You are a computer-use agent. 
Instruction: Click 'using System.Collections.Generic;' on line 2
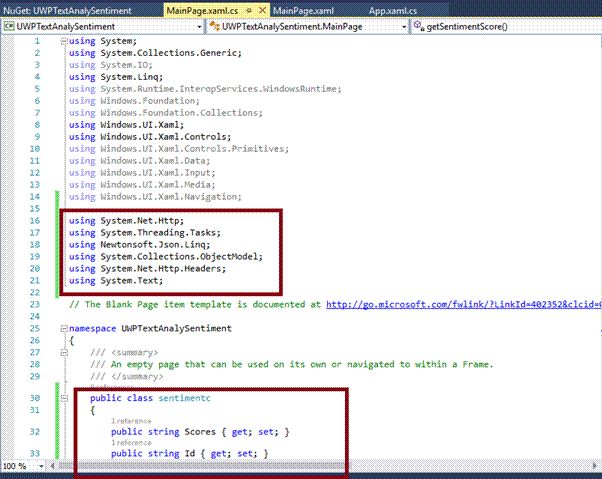coord(155,53)
